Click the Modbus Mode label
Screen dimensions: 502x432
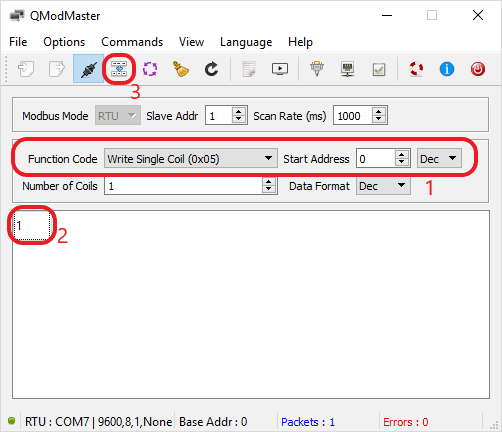click(55, 116)
